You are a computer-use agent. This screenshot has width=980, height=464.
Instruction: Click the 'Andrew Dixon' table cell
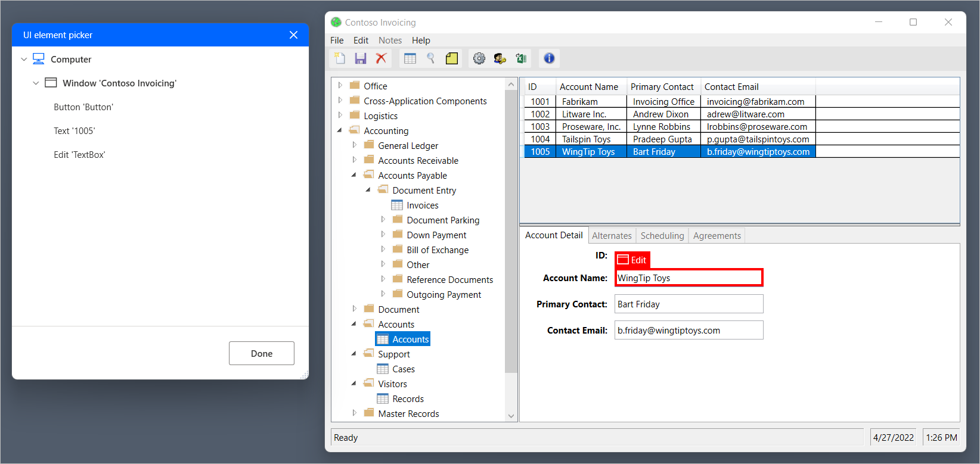point(663,114)
